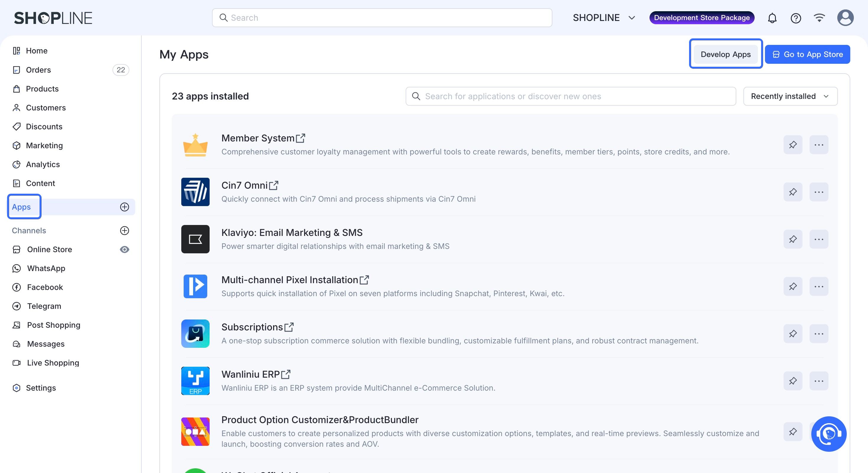
Task: Click the Wanliniu ERP app icon
Action: coord(195,381)
